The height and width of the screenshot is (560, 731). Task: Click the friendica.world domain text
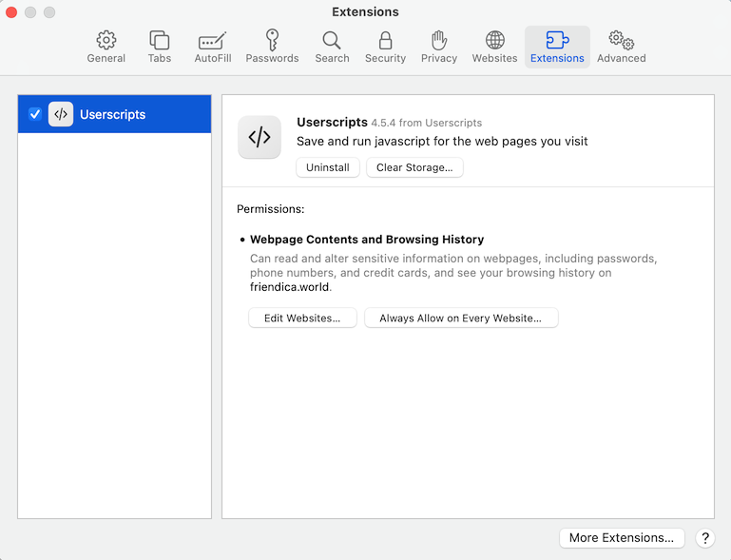click(290, 287)
